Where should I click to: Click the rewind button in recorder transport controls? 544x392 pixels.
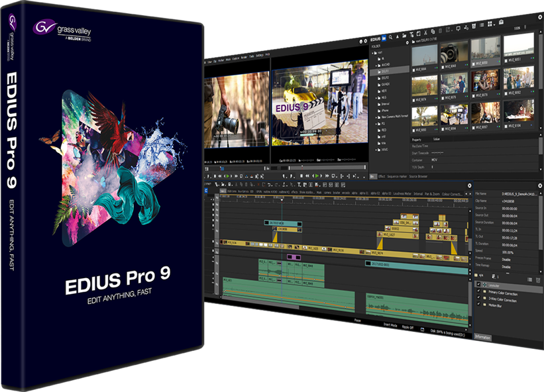click(x=307, y=176)
